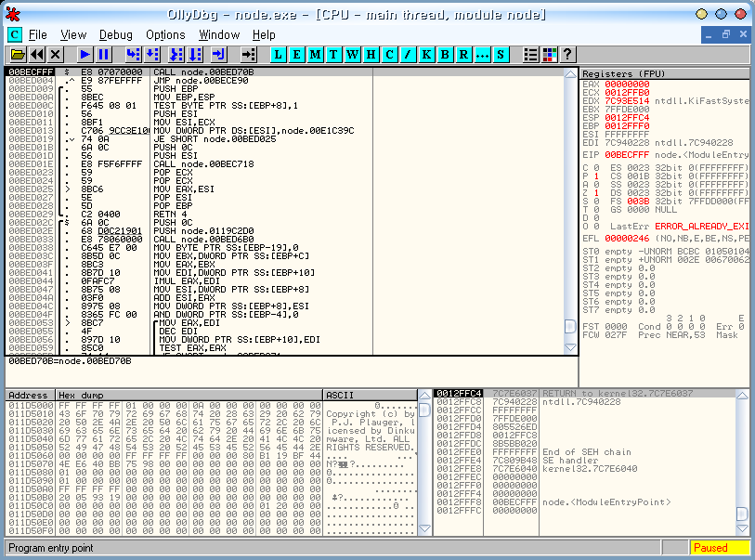Toggle the T flag value
755x560 pixels.
point(596,210)
